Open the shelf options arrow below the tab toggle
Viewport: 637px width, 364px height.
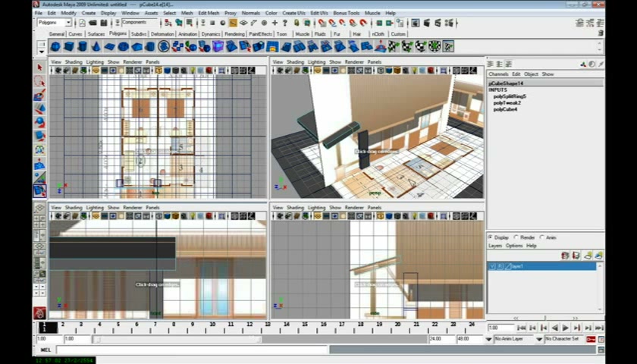click(42, 52)
